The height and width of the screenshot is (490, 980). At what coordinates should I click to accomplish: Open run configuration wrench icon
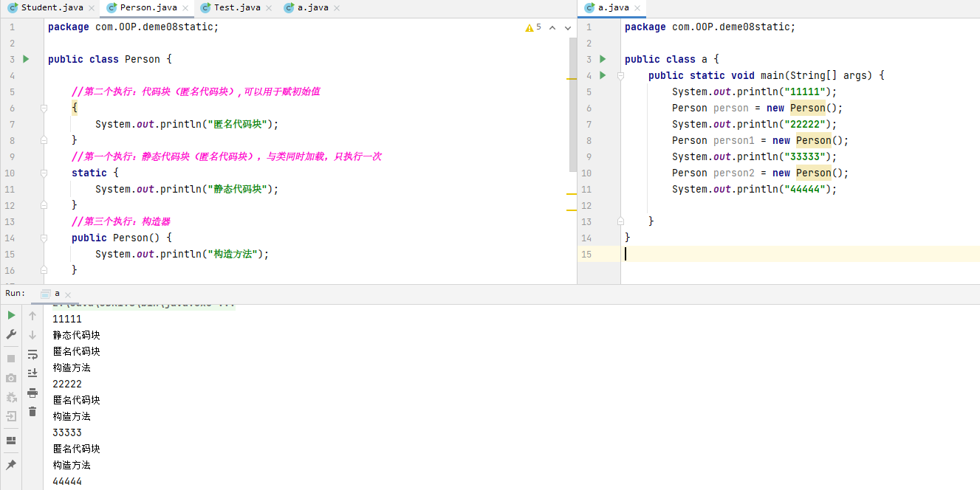[x=11, y=334]
